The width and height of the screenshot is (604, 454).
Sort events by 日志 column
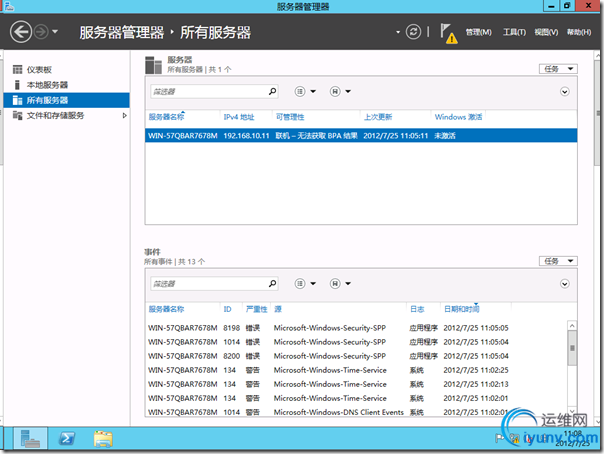coord(417,309)
